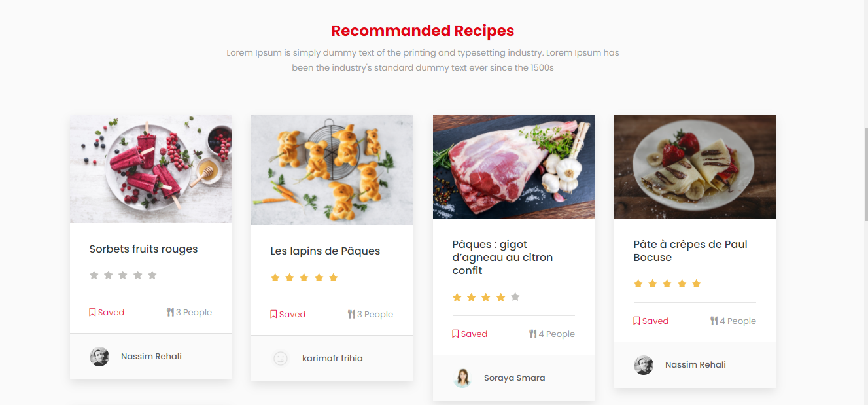This screenshot has width=868, height=405.
Task: Click the bookmark icon on Pâte à crêpes card
Action: [x=636, y=321]
